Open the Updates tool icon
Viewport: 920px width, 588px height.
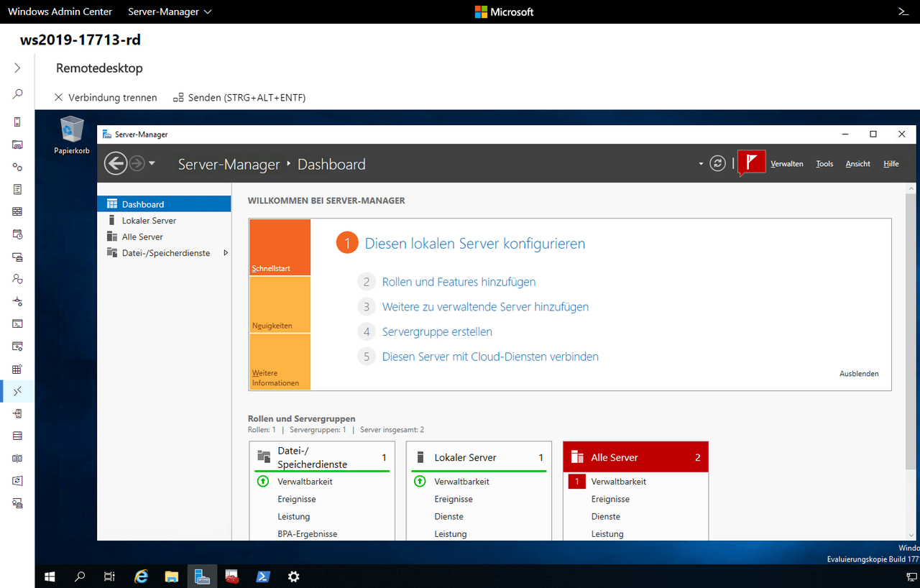coord(17,480)
